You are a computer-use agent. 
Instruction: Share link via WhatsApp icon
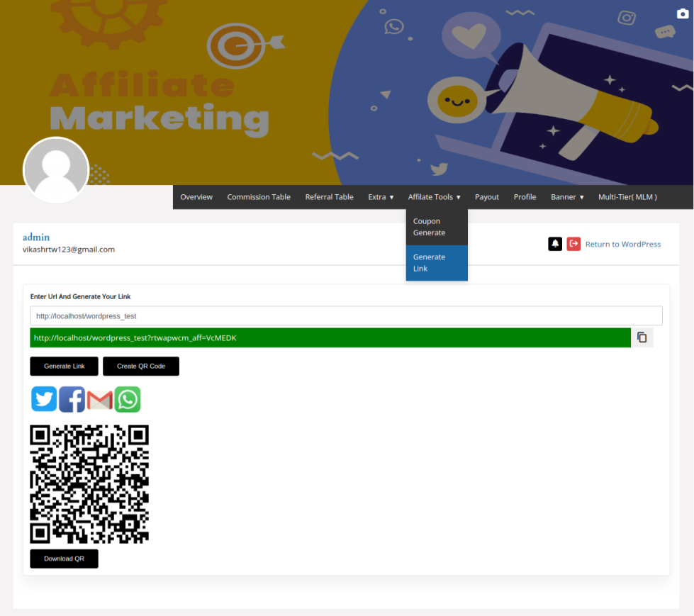pyautogui.click(x=128, y=399)
